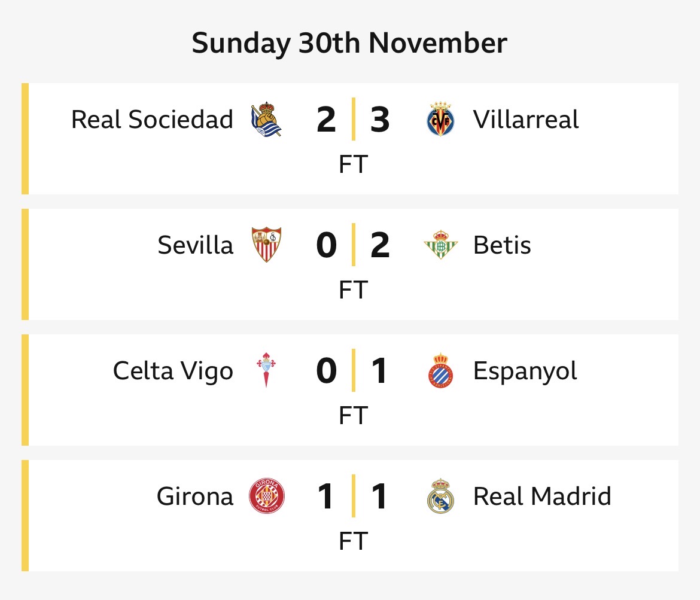The height and width of the screenshot is (600, 700).
Task: Click the Real Madrid club crest
Action: [x=440, y=497]
